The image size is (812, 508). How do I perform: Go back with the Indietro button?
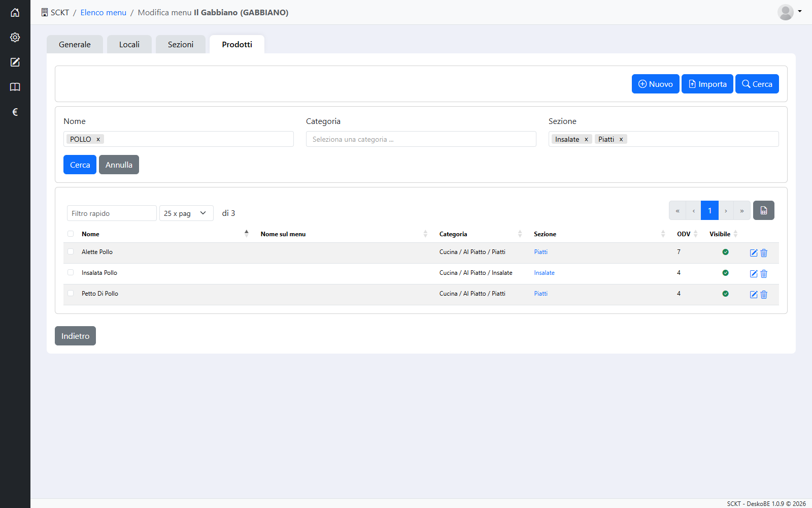pos(75,336)
